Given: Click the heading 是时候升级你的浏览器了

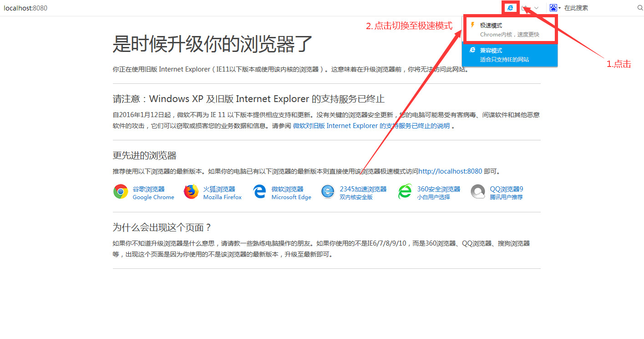Looking at the screenshot, I should click(213, 44).
